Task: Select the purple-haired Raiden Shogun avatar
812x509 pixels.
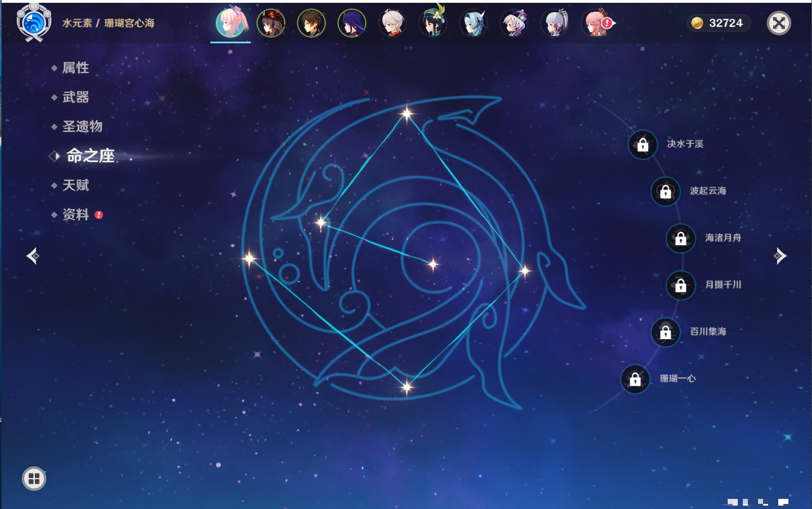Action: (x=352, y=23)
